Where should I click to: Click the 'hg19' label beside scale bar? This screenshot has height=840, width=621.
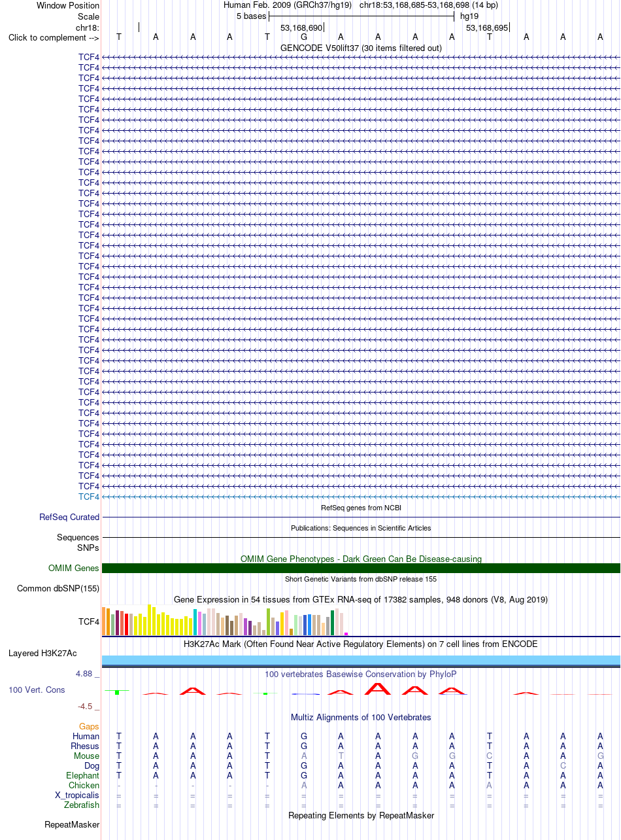(469, 16)
